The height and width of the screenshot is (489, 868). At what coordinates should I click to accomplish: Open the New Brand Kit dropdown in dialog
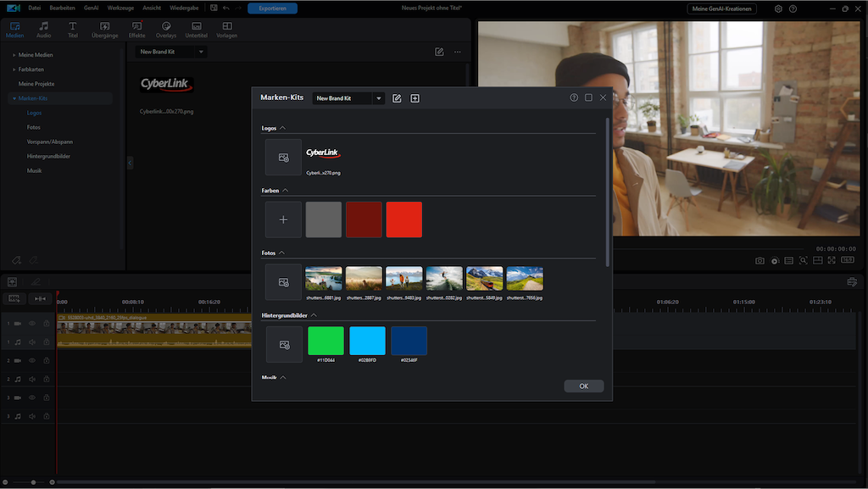click(x=379, y=98)
